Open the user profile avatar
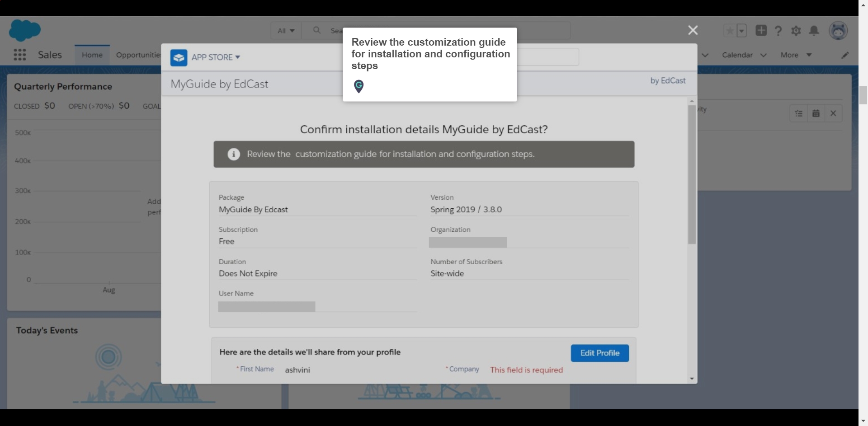The image size is (868, 426). point(838,31)
